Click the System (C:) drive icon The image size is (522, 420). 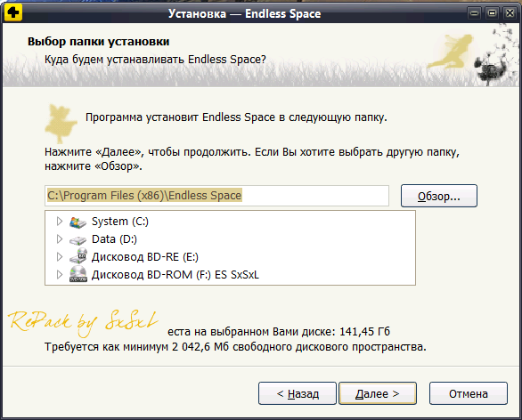click(77, 222)
